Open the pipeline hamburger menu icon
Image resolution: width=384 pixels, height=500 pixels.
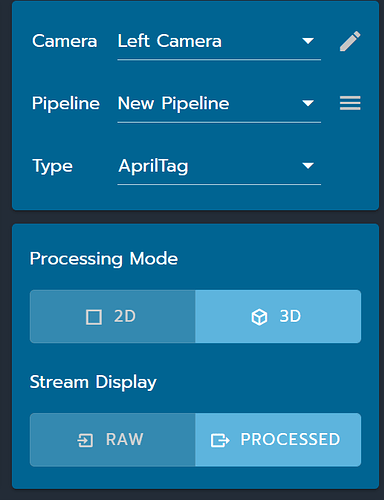coord(350,103)
